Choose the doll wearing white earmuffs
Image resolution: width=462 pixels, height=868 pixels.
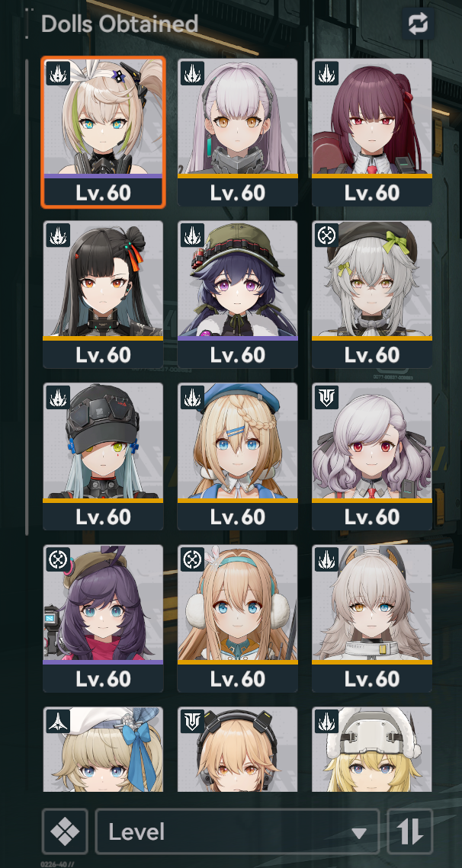238,619
